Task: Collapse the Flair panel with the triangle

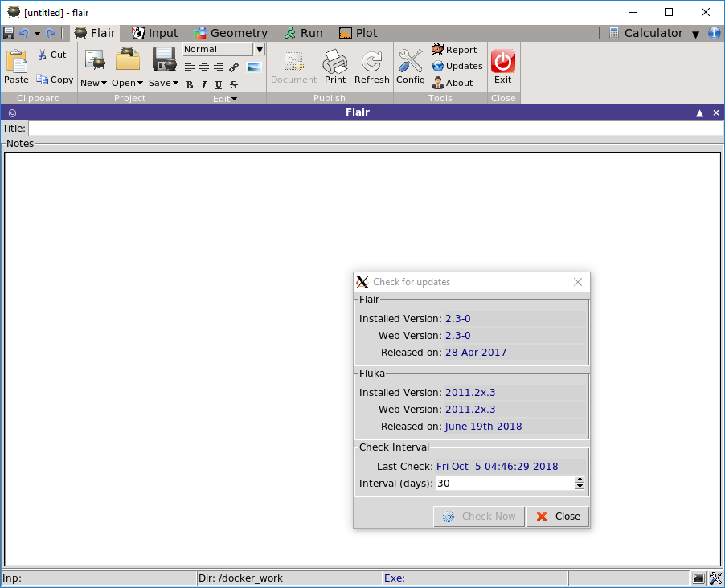Action: (699, 113)
